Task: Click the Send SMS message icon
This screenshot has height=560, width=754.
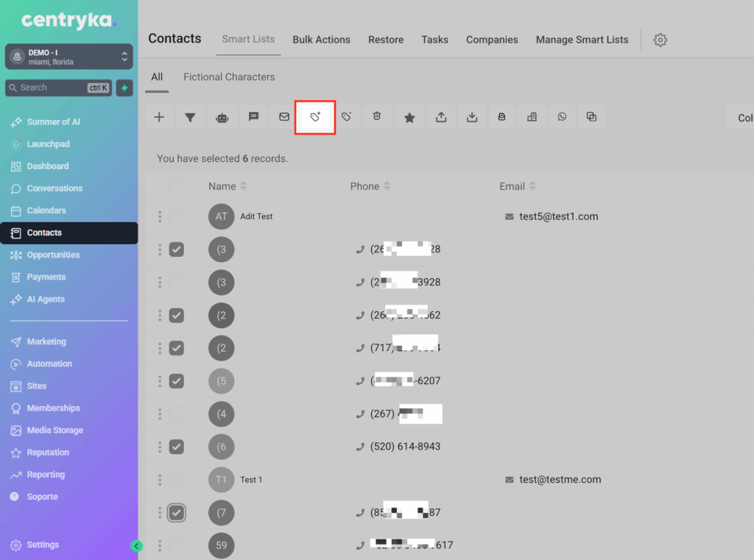Action: pyautogui.click(x=253, y=117)
